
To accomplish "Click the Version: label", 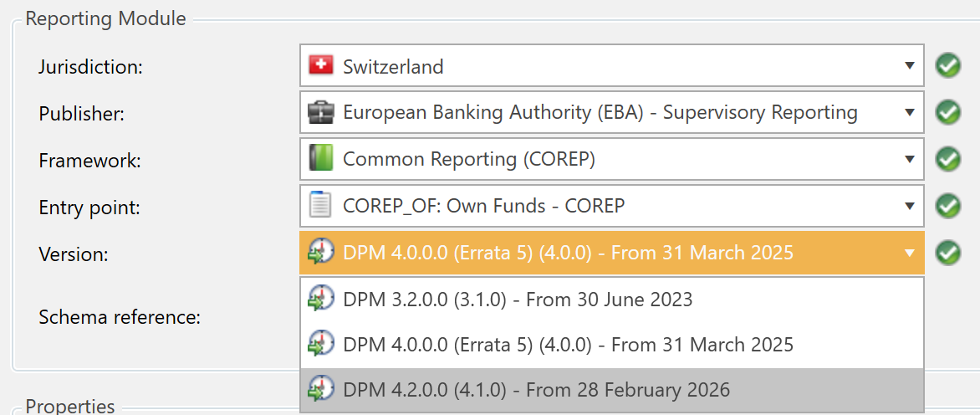I will 74,254.
